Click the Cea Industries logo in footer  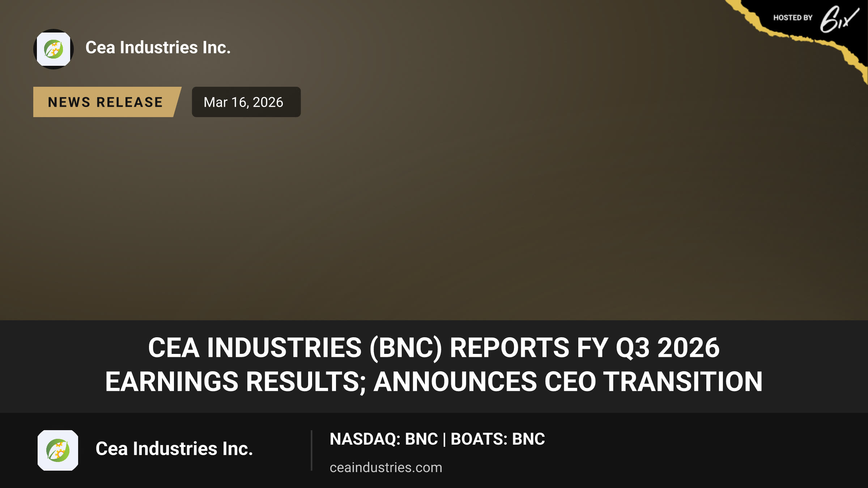click(x=58, y=450)
